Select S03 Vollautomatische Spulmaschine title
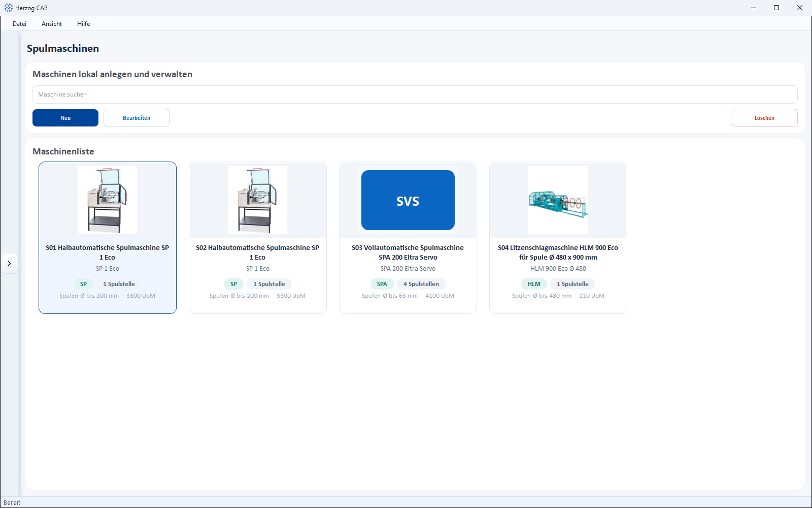The width and height of the screenshot is (812, 508). pyautogui.click(x=408, y=252)
